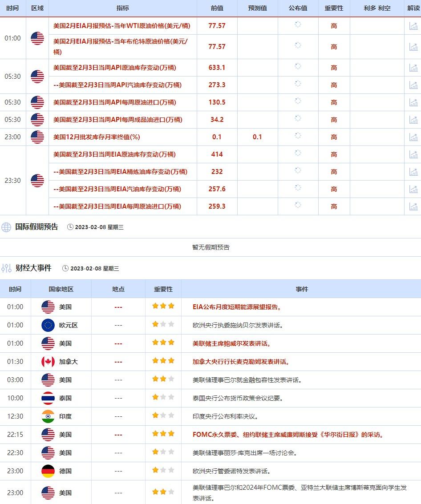Click the sliders icon beside 财经大事件
Screen dimensions: 421x504
point(6,268)
